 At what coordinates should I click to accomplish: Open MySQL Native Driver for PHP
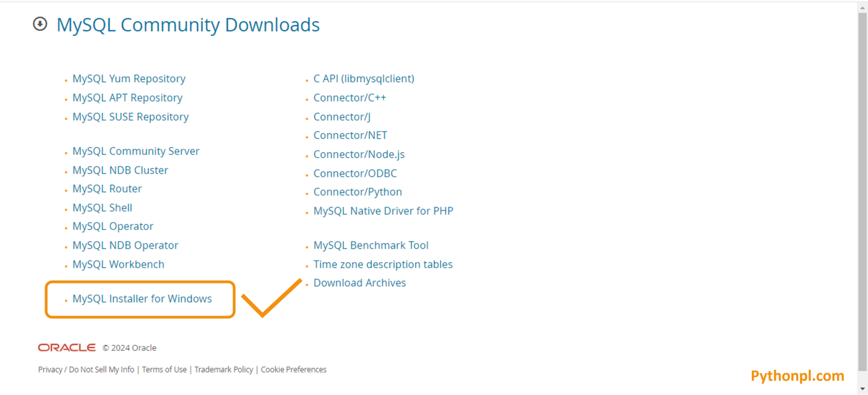tap(383, 210)
